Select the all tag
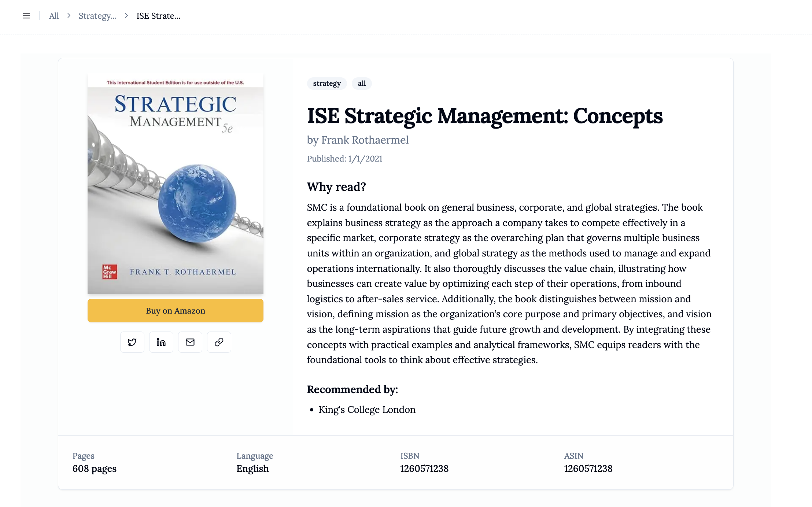 click(x=362, y=84)
